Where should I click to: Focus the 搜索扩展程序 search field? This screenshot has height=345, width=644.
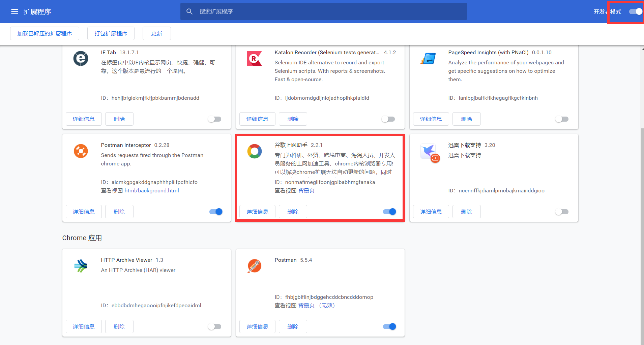(x=324, y=11)
